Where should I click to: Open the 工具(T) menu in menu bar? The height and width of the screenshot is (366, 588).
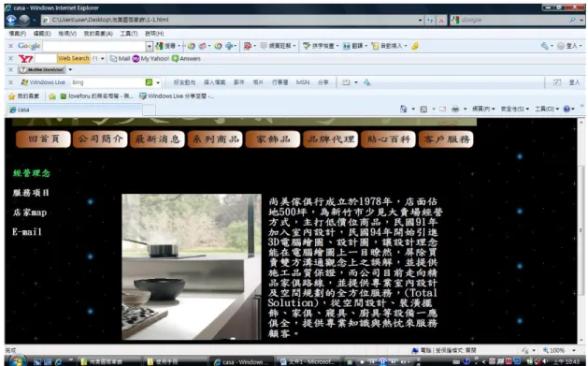[x=129, y=34]
